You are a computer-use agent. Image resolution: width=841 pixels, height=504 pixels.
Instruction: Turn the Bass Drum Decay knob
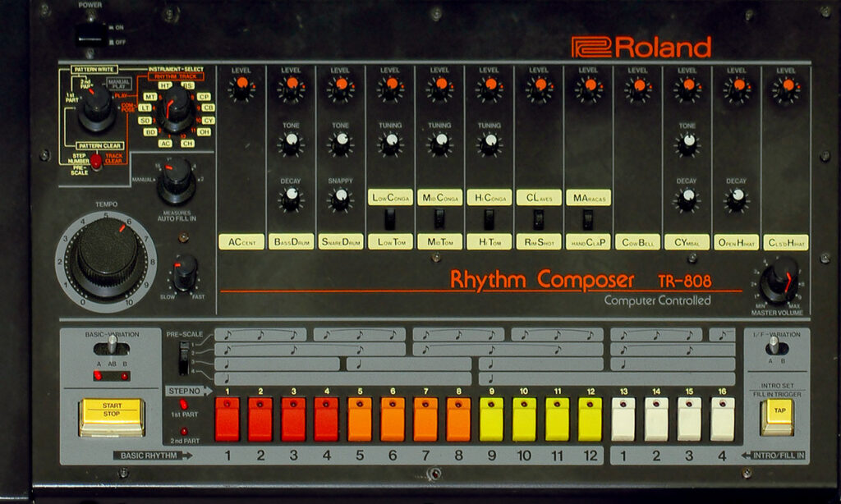click(292, 199)
